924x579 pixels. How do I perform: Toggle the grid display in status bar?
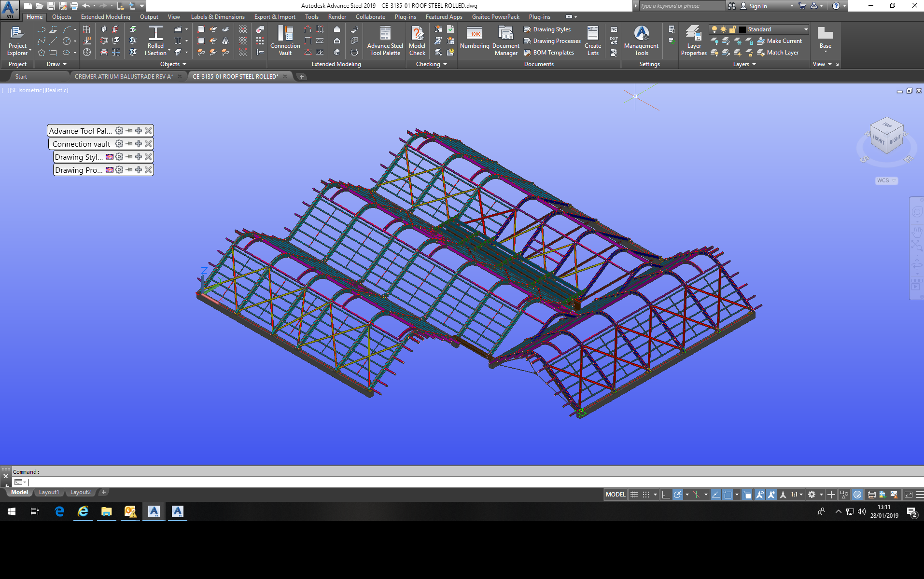634,494
